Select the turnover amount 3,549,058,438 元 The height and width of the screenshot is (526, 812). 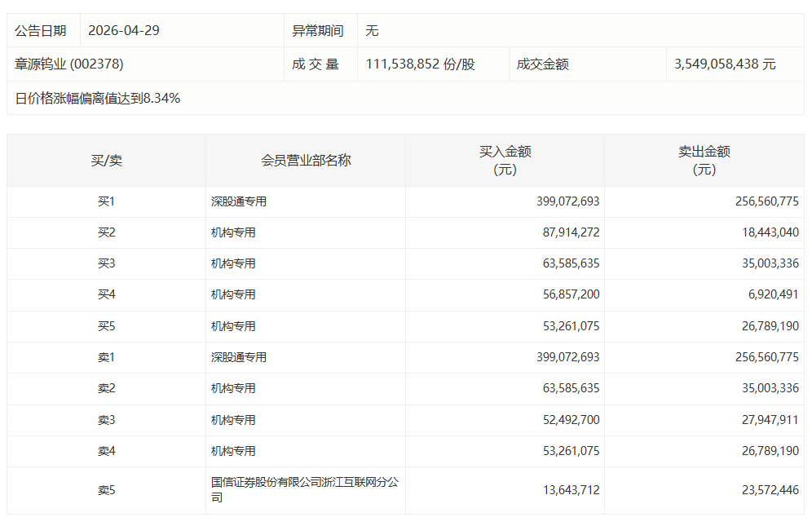(x=725, y=64)
